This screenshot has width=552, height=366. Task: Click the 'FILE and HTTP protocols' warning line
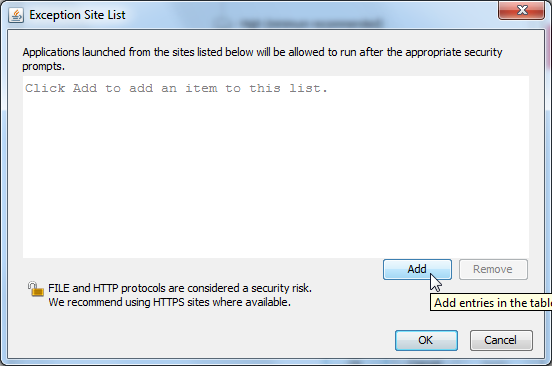pyautogui.click(x=180, y=288)
